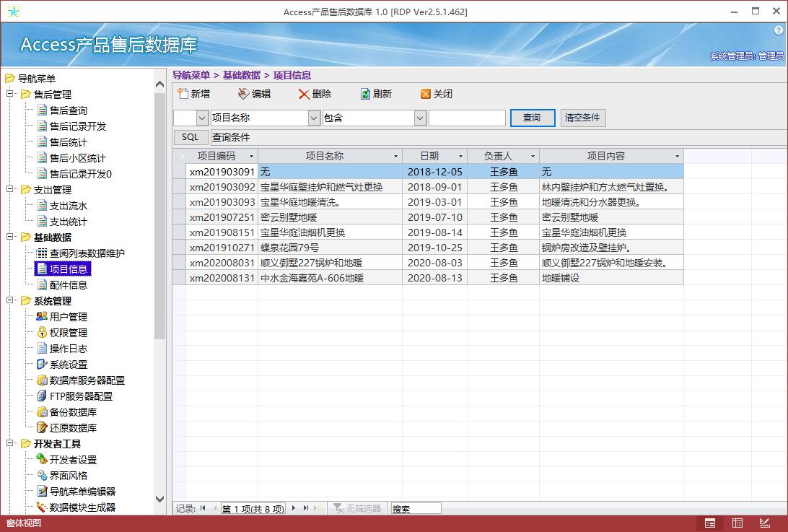Image resolution: width=788 pixels, height=532 pixels.
Task: Open the 项目名称 column header filter arrow
Action: pos(395,157)
